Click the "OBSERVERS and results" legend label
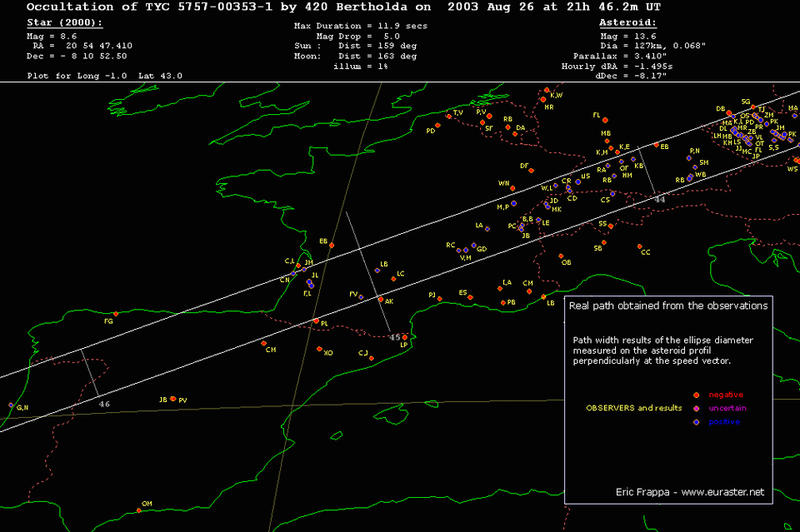Screen dimensions: 800x532 [631, 408]
